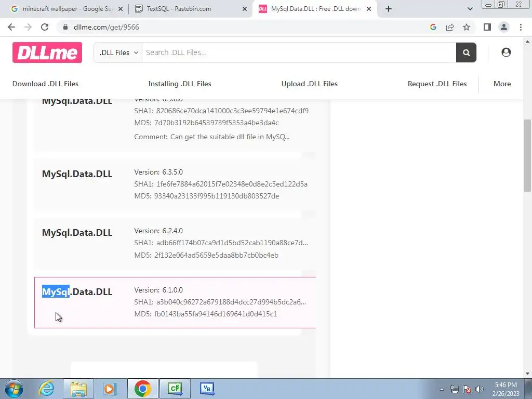Open Request .DLL Files menu
Screen dimensions: 532x399
click(x=437, y=84)
